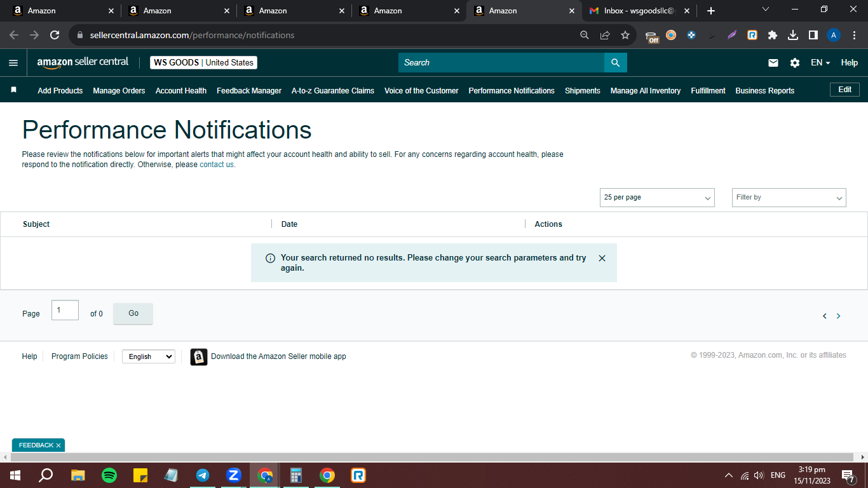Click the Date column header
This screenshot has width=868, height=488.
289,224
